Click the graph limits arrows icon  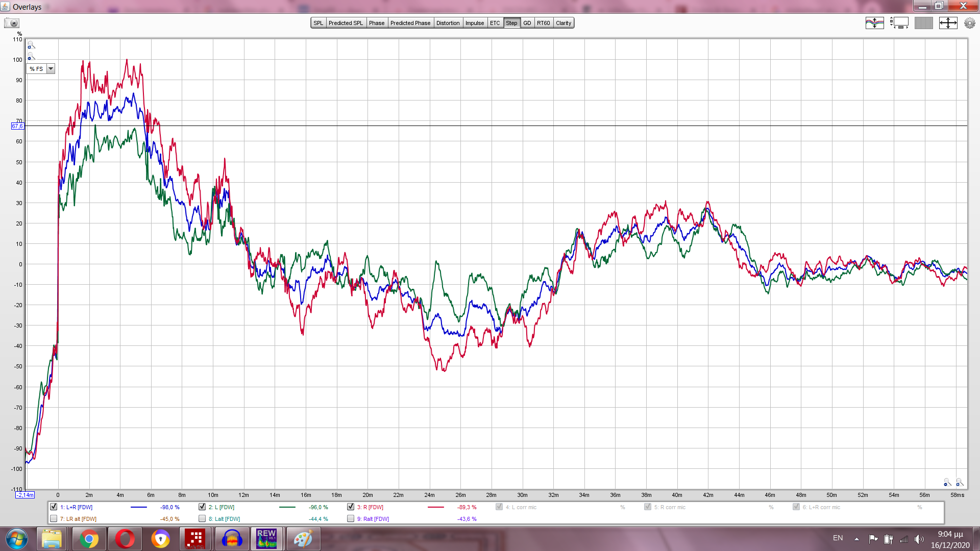coord(948,23)
